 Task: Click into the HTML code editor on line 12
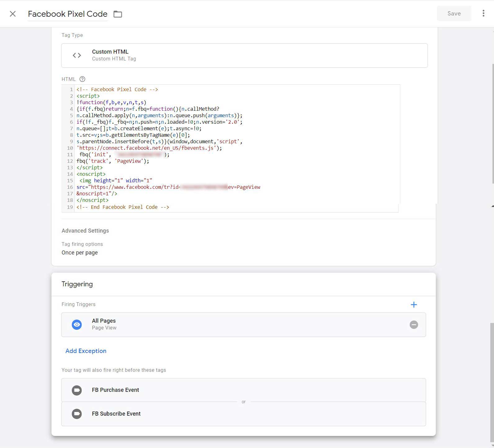113,161
